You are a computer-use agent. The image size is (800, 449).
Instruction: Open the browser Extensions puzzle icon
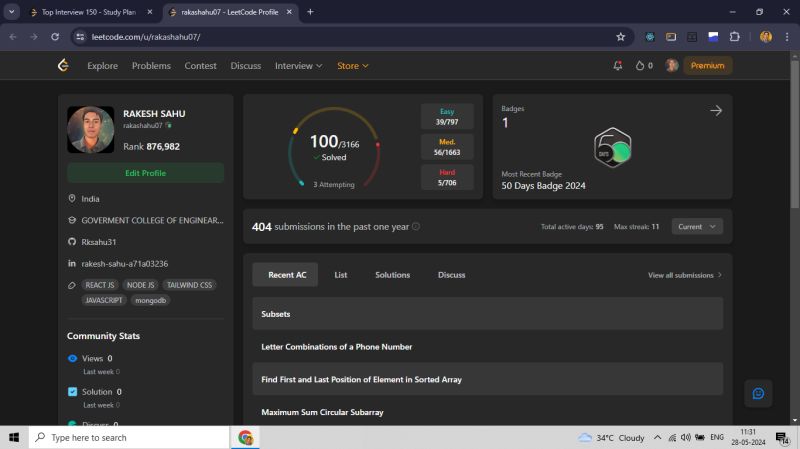(735, 37)
